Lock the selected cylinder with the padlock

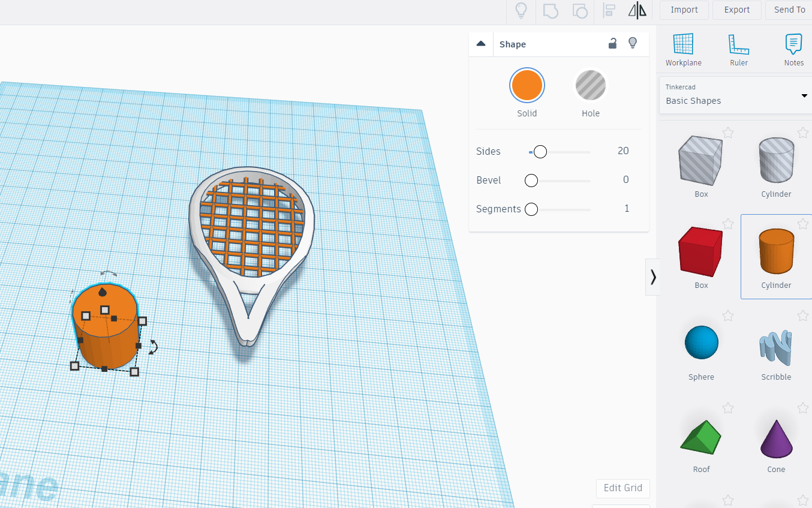coord(612,43)
